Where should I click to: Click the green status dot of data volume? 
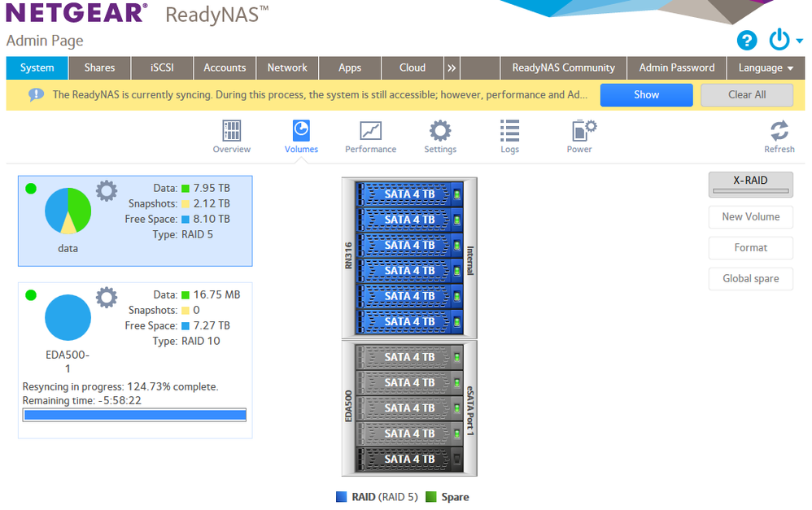[31, 189]
